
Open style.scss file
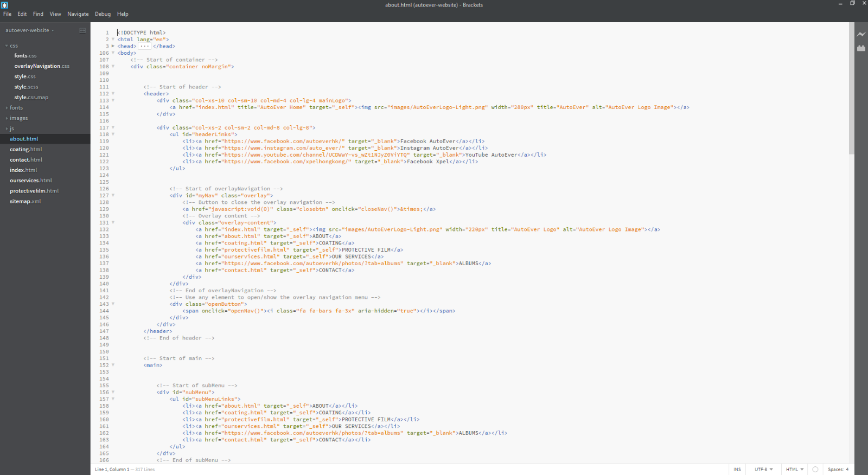[26, 87]
